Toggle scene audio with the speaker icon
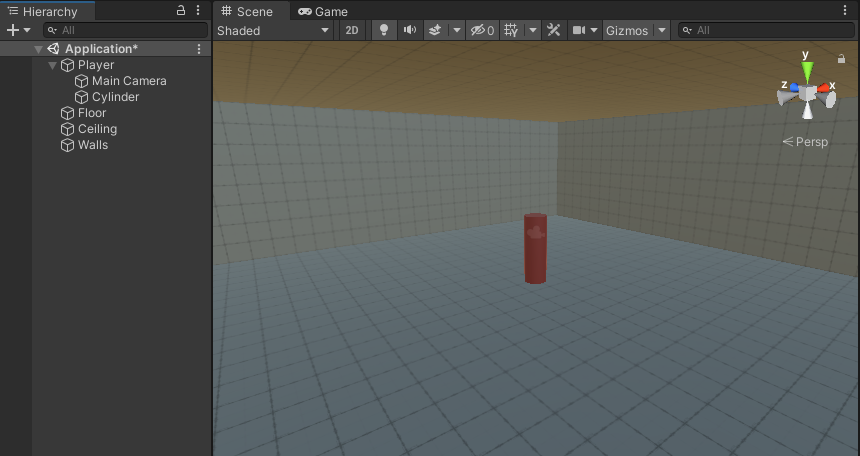Screen dimensions: 860x456 [x=410, y=30]
